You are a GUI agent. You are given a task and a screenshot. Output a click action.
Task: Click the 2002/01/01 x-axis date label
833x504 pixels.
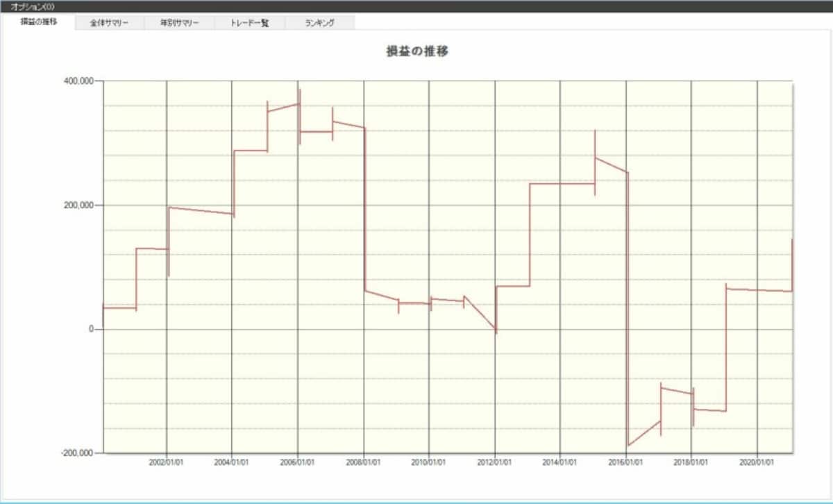[x=167, y=462]
